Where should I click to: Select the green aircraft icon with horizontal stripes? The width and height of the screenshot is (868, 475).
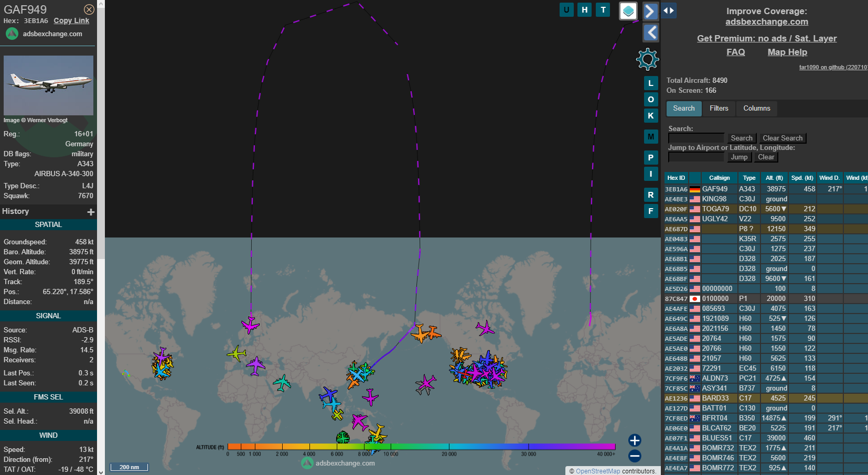pyautogui.click(x=342, y=437)
